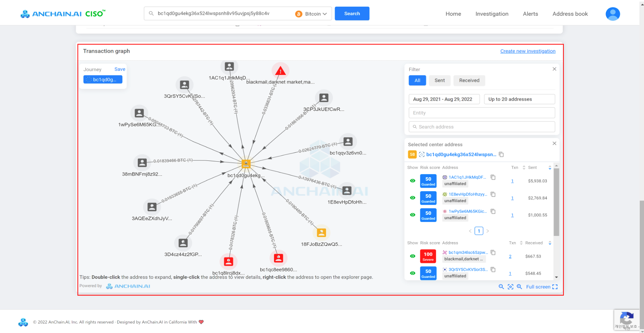The height and width of the screenshot is (333, 644).
Task: Go to next page of sent list
Action: click(488, 231)
